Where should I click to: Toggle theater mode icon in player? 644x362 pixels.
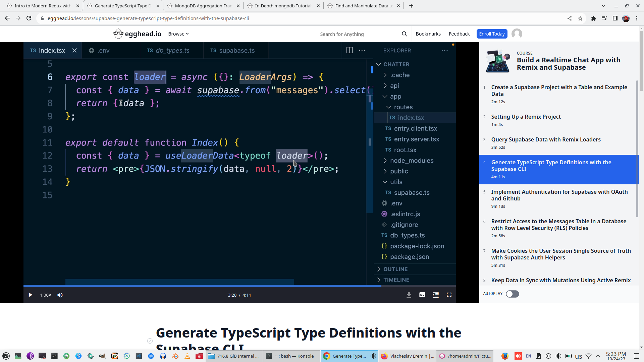coord(435,295)
